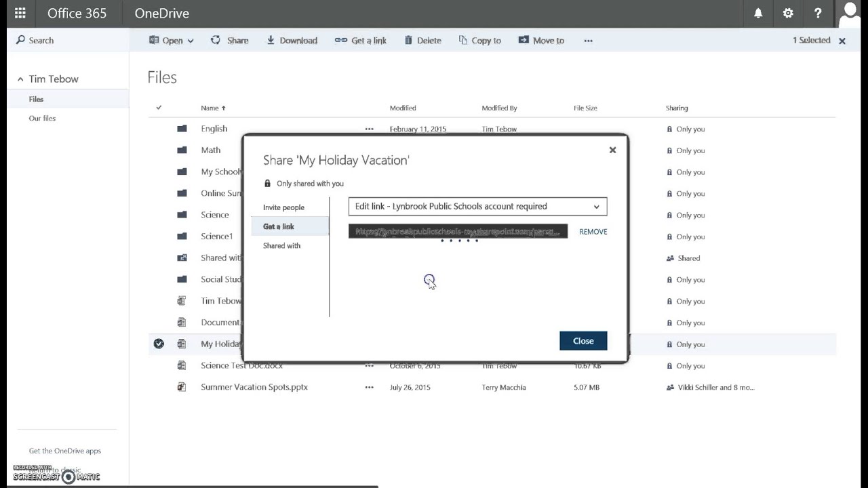Open the Edit link type dropdown

coord(477,206)
